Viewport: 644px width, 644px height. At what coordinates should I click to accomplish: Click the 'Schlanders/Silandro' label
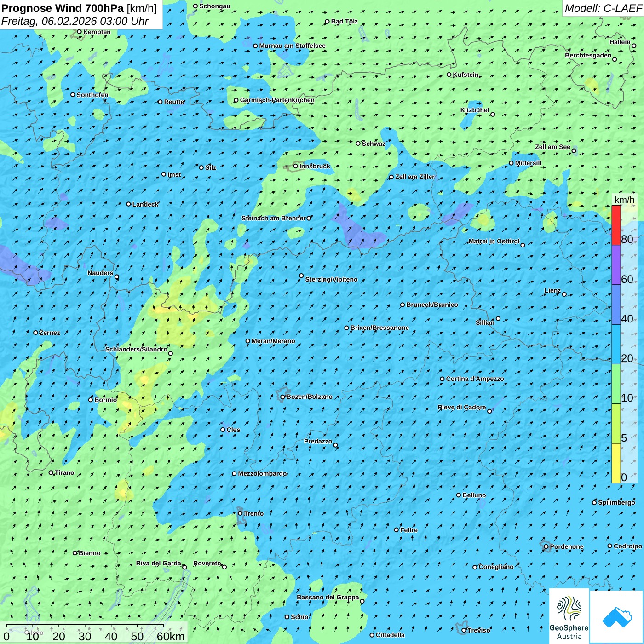coord(136,349)
